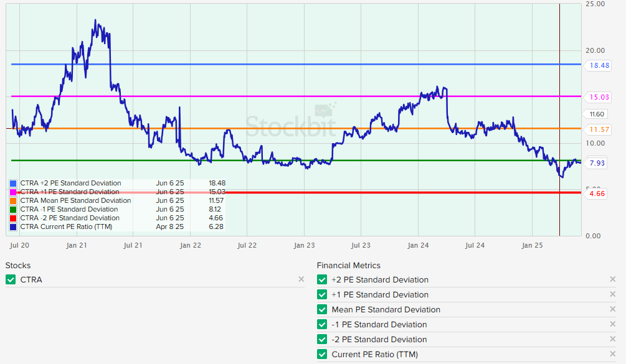Disable -1 PE Standard Deviation checkbox

click(322, 325)
